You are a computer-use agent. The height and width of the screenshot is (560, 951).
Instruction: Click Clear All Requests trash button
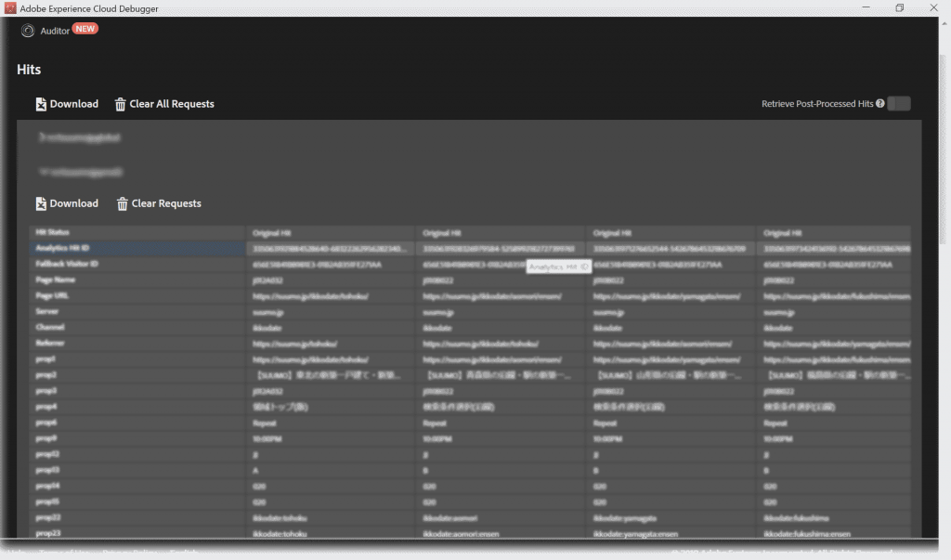[x=164, y=104]
